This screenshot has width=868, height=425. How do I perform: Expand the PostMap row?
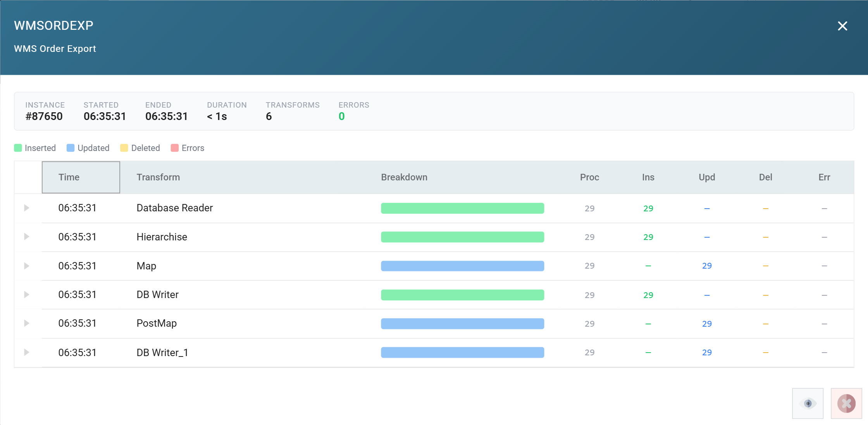(27, 323)
